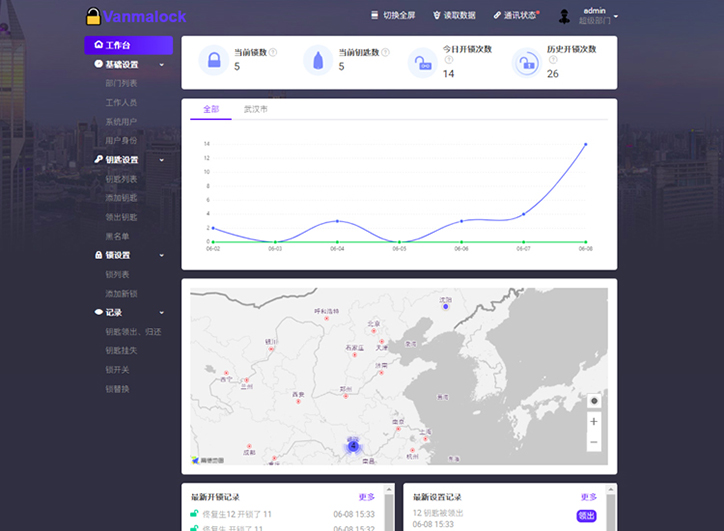The width and height of the screenshot is (724, 531).
Task: Collapse the 钥匙设置 menu section
Action: pos(161,160)
